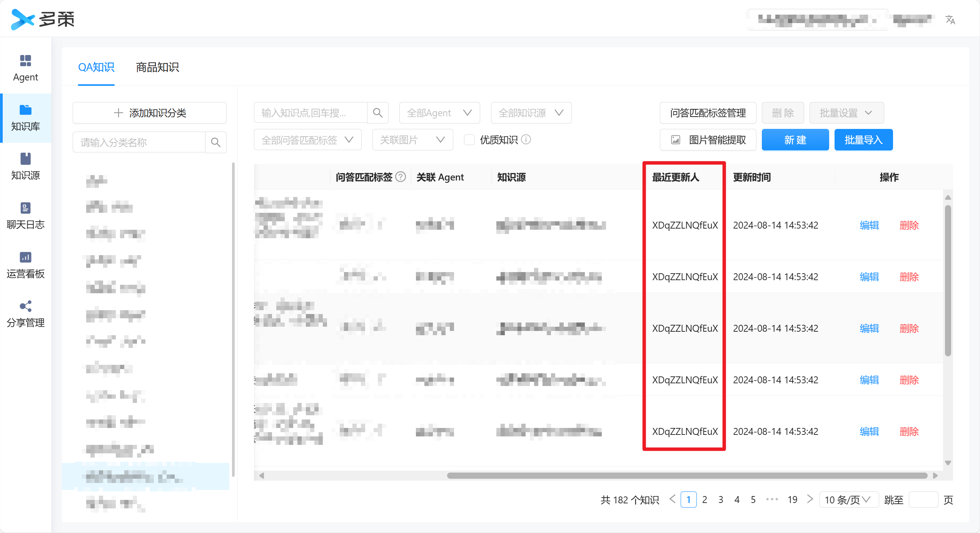Click 删除 in the first table row
980x533 pixels.
(x=909, y=225)
